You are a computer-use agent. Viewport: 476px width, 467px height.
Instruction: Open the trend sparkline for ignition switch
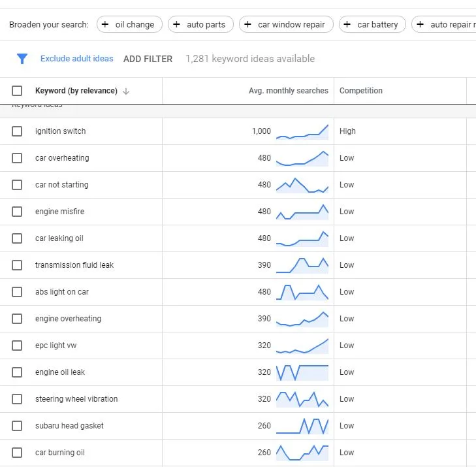pos(302,132)
